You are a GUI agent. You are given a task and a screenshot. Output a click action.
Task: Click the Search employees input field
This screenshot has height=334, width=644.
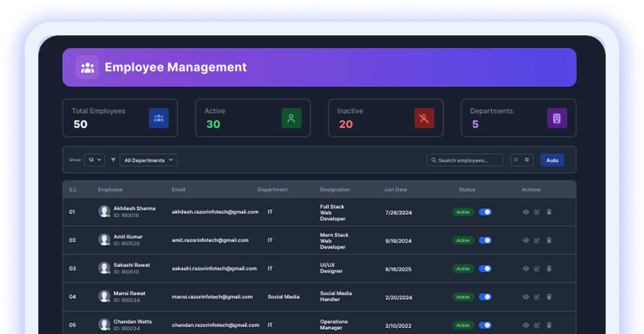point(465,160)
